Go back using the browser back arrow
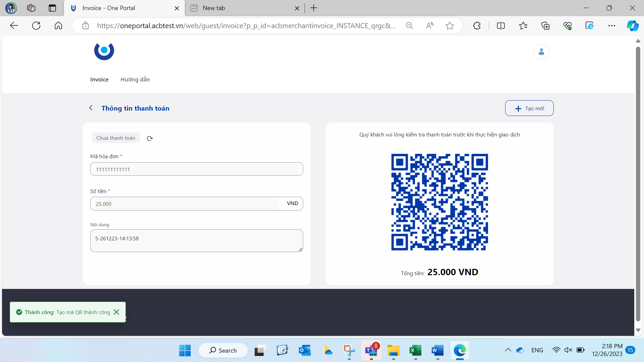This screenshot has width=644, height=362. [14, 25]
